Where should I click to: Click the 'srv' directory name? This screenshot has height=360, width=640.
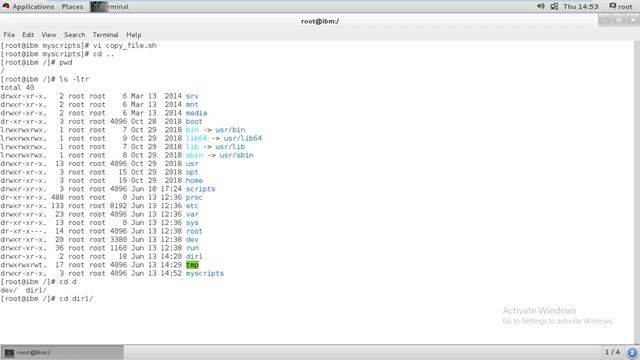(x=192, y=96)
